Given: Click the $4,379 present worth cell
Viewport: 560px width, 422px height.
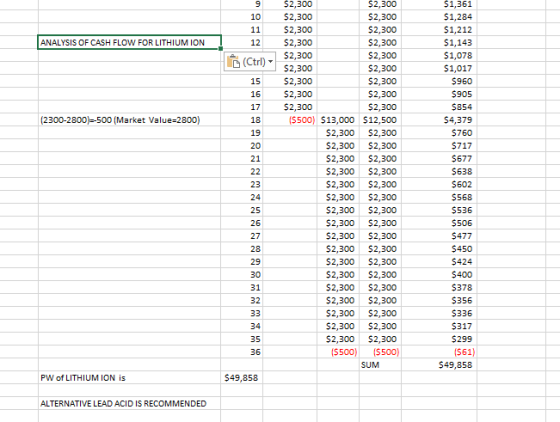Looking at the screenshot, I should tap(439, 120).
